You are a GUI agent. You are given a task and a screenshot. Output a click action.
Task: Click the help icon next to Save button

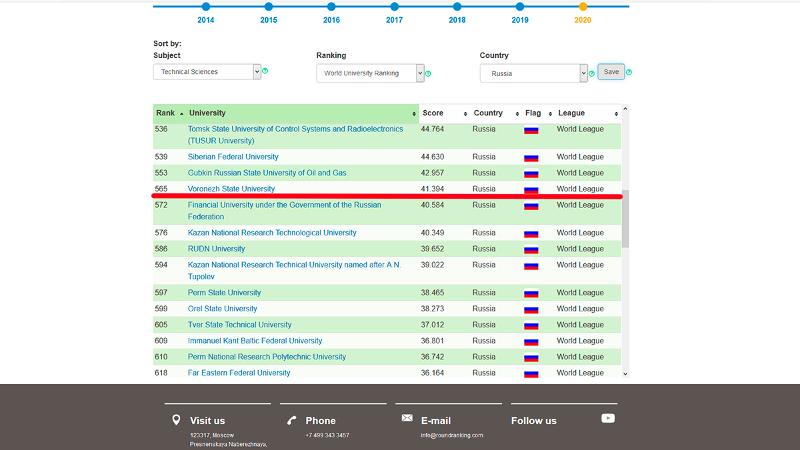click(629, 72)
